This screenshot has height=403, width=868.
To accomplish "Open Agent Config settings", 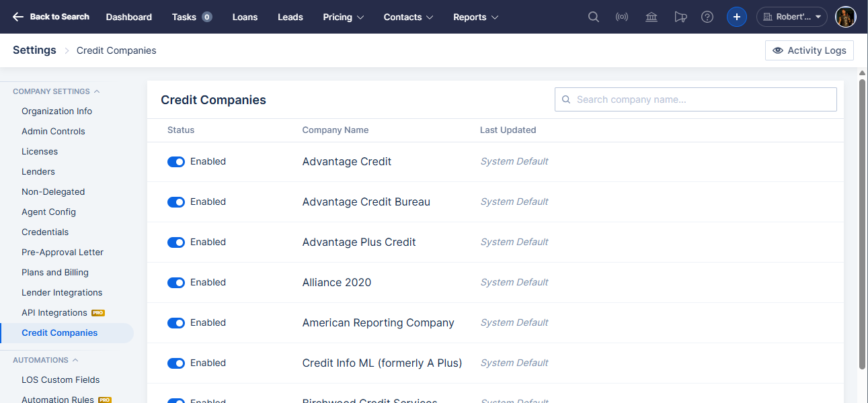I will pos(48,212).
